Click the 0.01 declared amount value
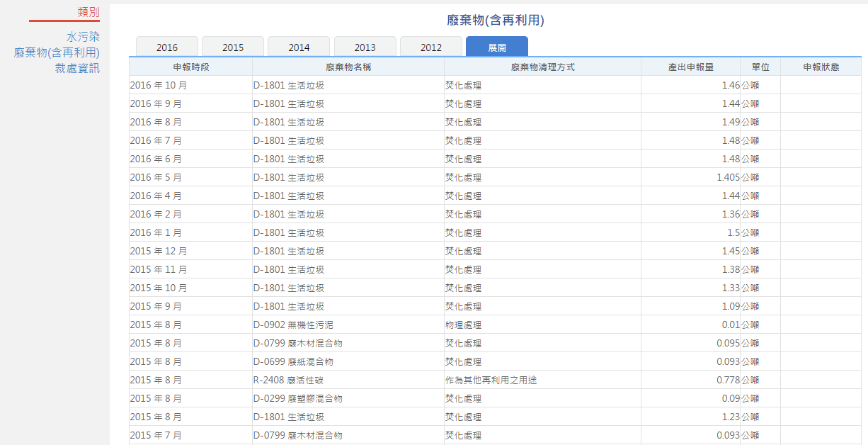 coord(731,325)
